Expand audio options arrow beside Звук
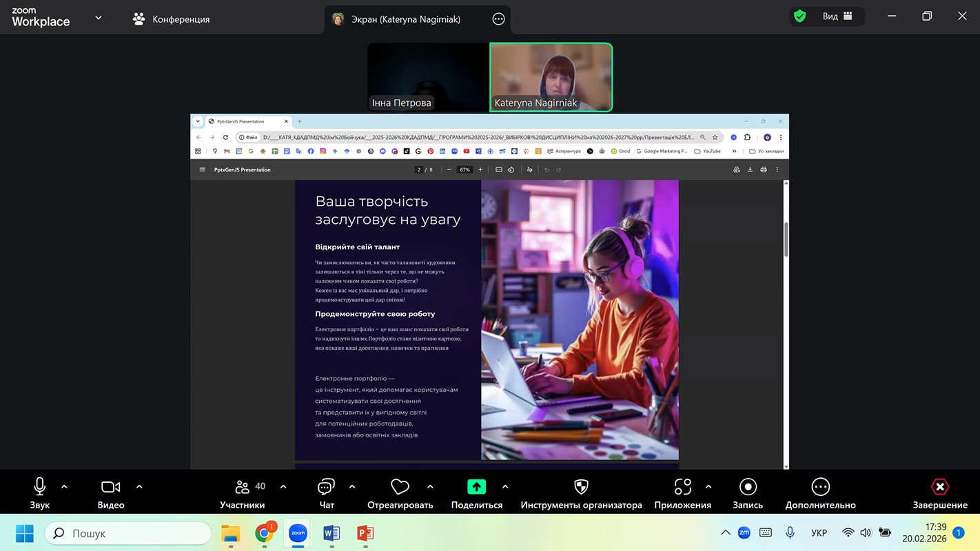Screen dimensions: 980x551 coord(64,487)
